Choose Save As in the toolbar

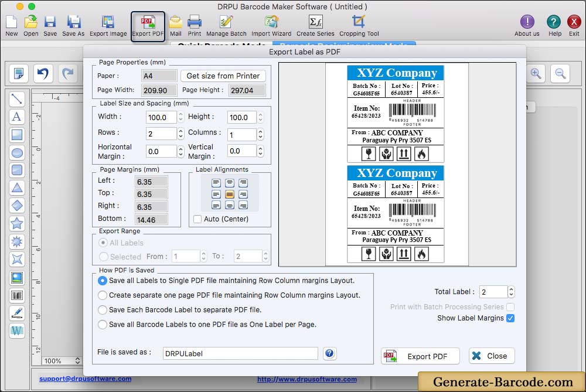pos(73,25)
